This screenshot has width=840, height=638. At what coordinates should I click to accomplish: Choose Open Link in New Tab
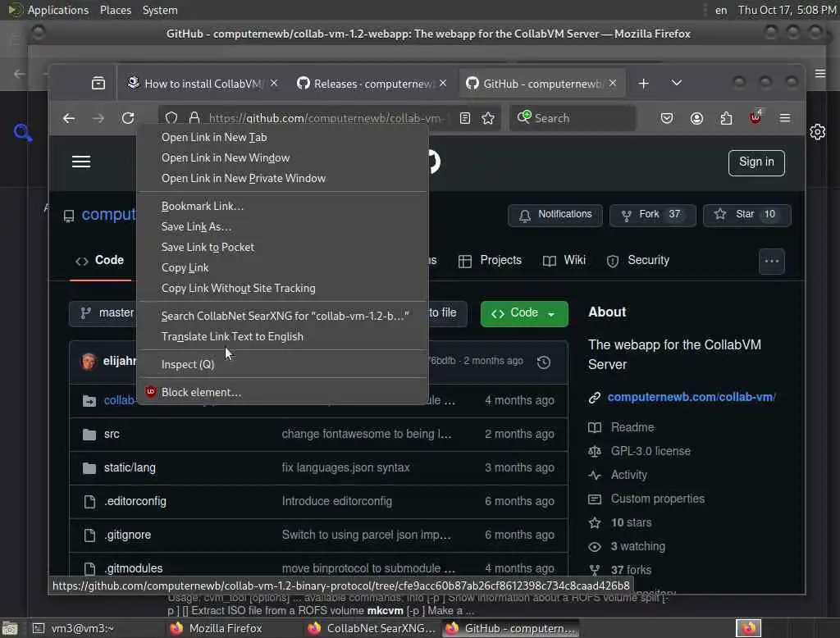[x=282, y=137]
